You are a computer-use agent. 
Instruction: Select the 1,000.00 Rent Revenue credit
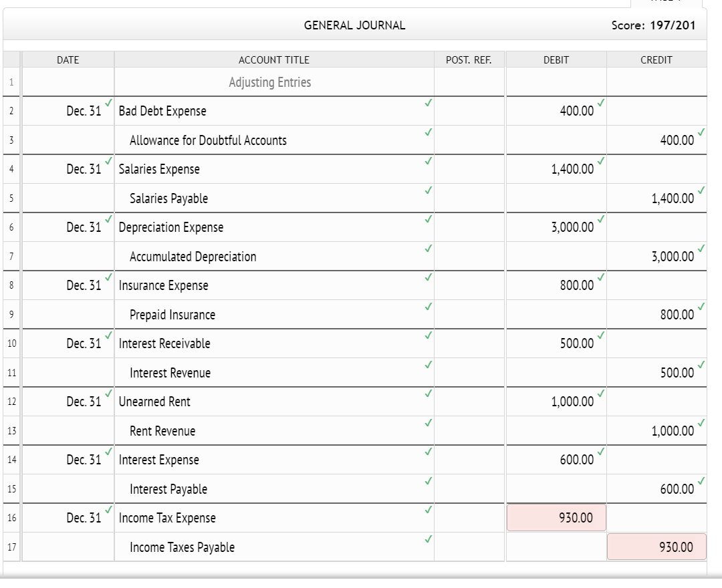click(673, 431)
